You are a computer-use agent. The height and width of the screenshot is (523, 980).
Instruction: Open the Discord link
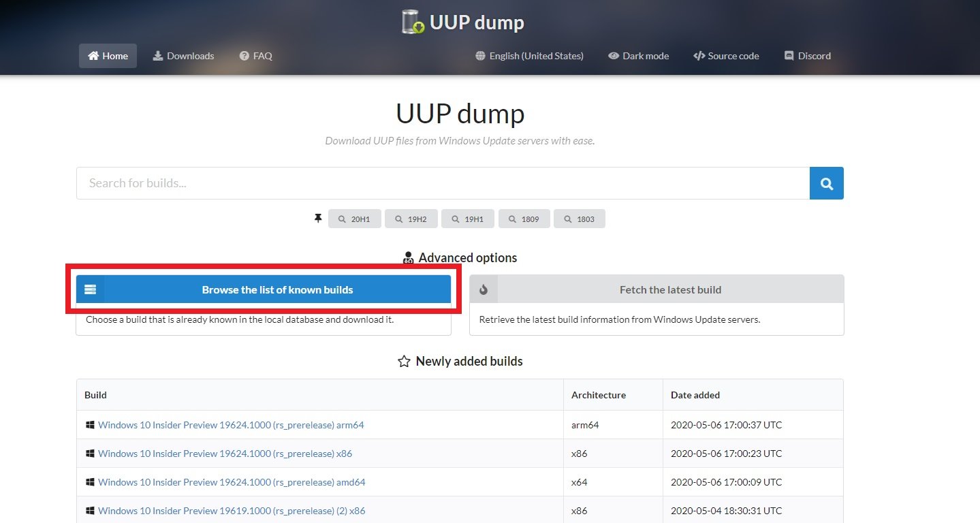point(808,56)
